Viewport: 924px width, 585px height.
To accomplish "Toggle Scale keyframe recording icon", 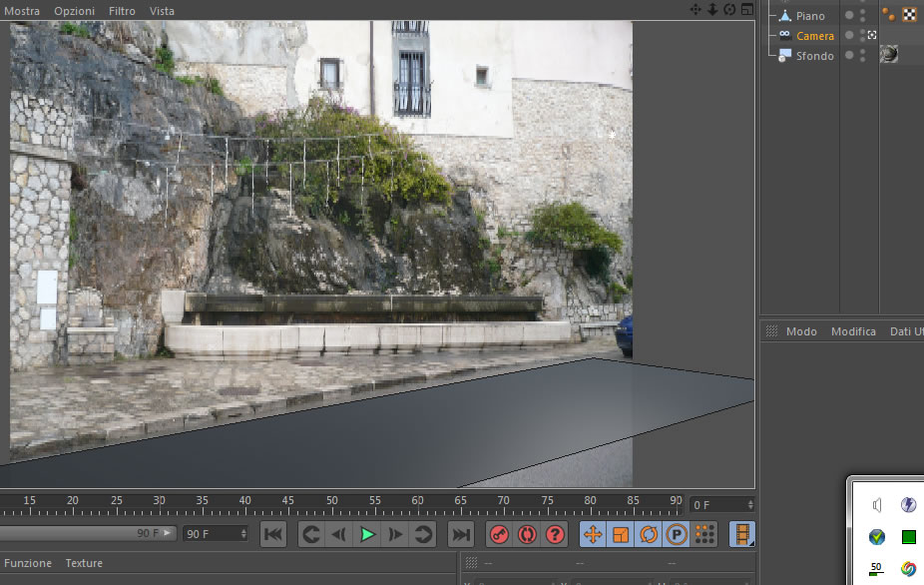I will tap(621, 535).
